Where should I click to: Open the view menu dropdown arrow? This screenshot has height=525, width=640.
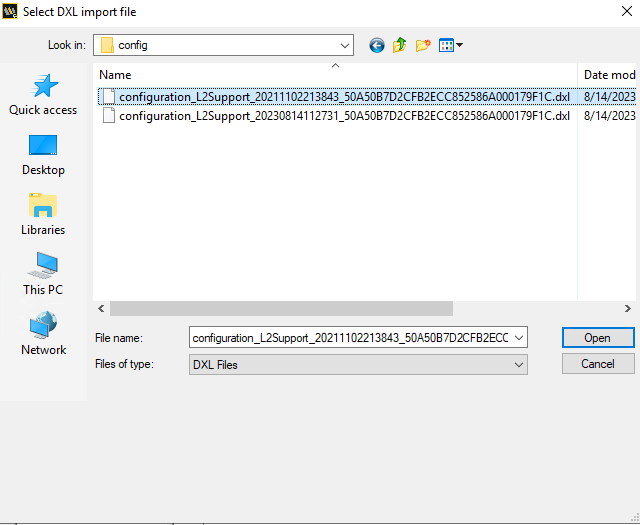coord(459,45)
